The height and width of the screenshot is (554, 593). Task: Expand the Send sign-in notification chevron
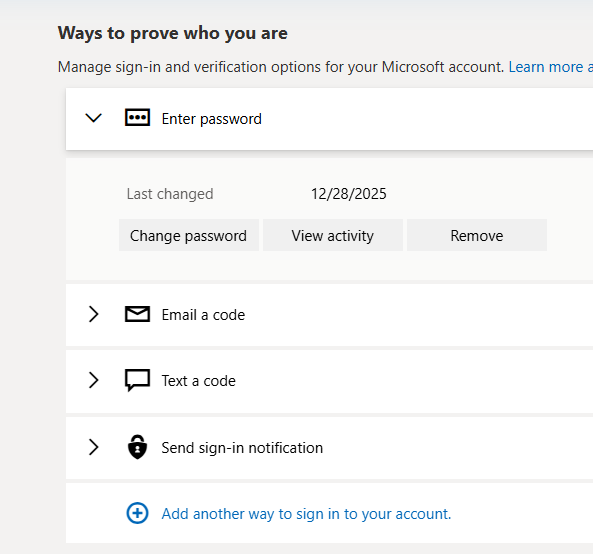93,447
